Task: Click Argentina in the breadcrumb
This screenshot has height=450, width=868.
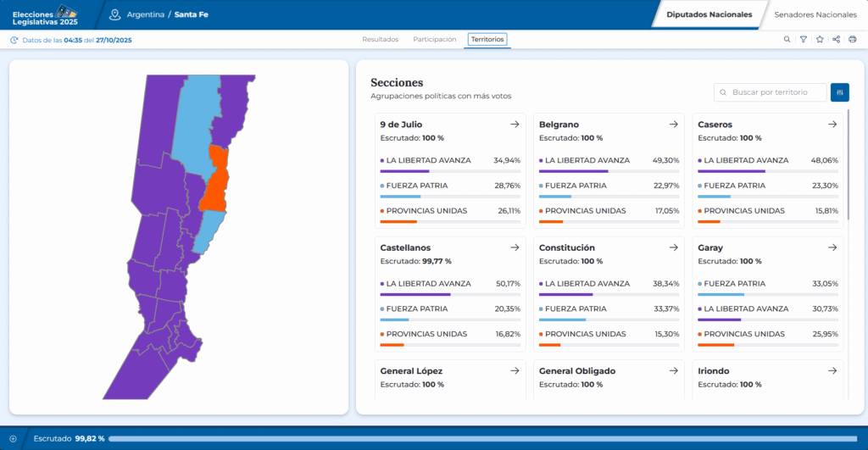Action: coord(146,14)
